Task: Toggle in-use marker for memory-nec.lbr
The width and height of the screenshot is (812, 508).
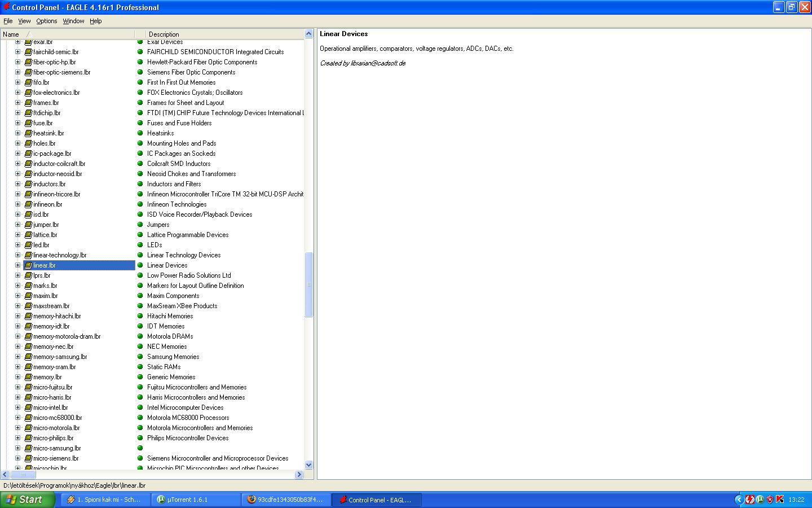Action: pos(140,347)
